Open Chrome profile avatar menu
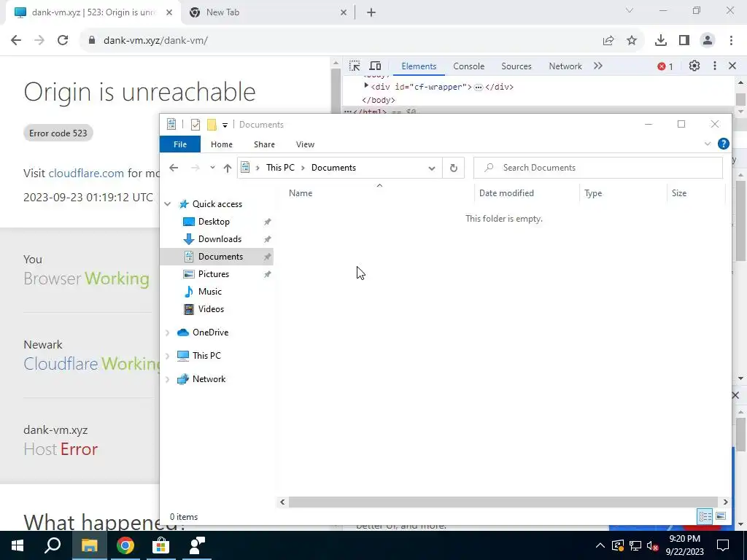The height and width of the screenshot is (560, 747). [708, 41]
